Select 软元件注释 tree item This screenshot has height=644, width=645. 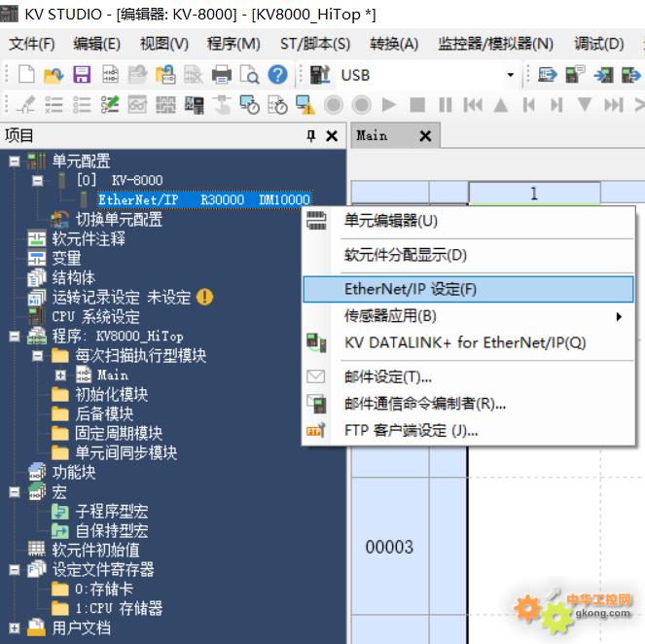[89, 238]
